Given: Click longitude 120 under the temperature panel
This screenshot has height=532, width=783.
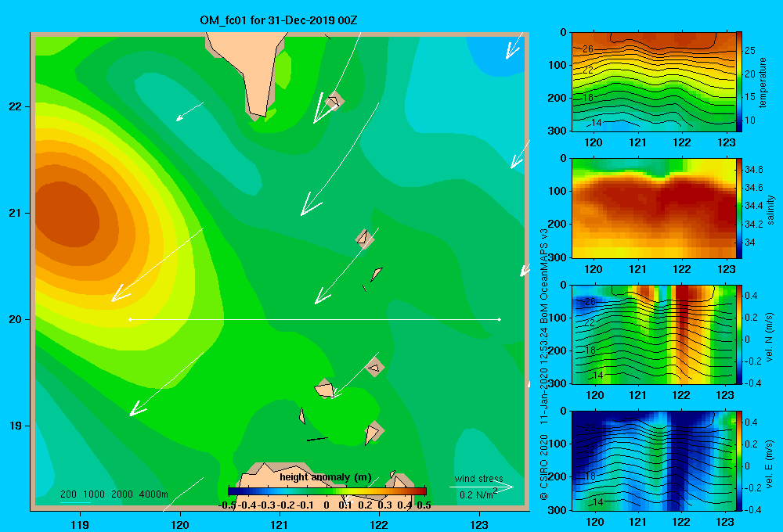Looking at the screenshot, I should [594, 142].
